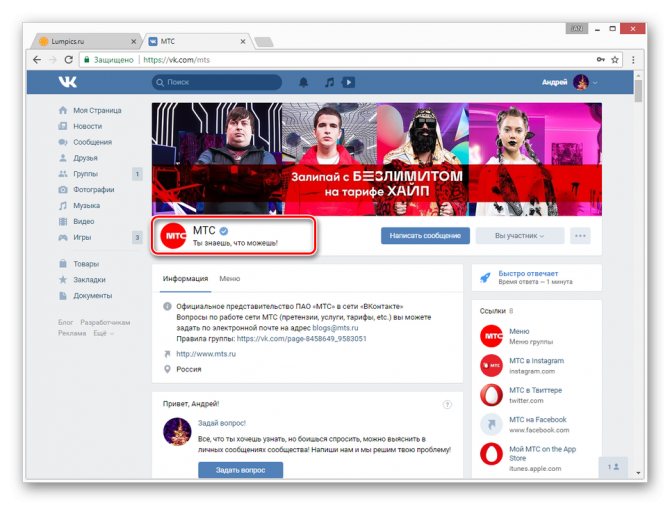
Task: Reload the page
Action: pyautogui.click(x=68, y=60)
